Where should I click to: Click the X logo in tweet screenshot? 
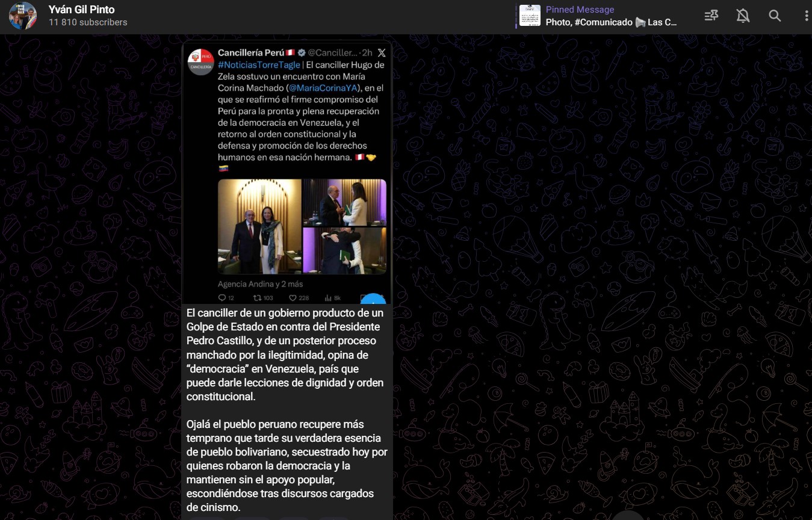coord(381,53)
